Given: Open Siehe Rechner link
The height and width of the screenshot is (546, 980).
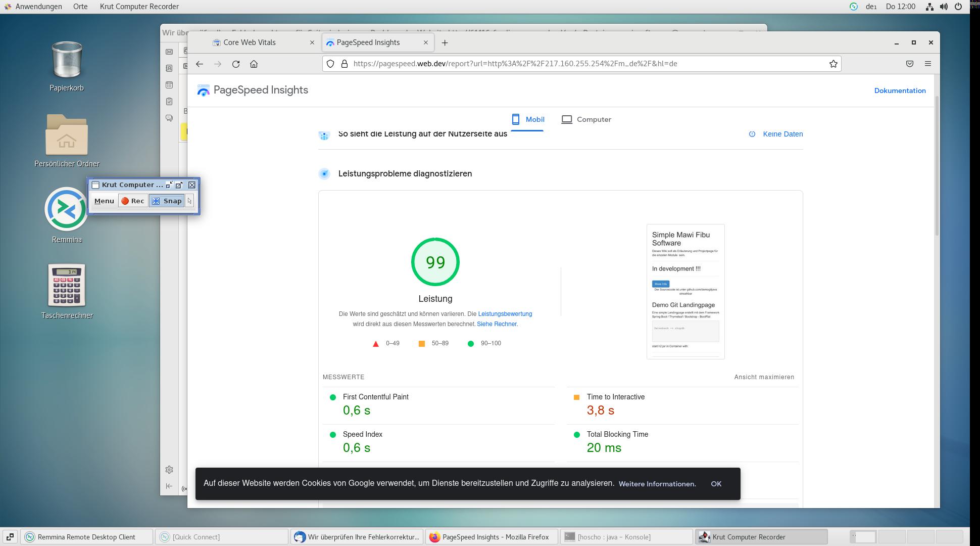Looking at the screenshot, I should pyautogui.click(x=497, y=324).
